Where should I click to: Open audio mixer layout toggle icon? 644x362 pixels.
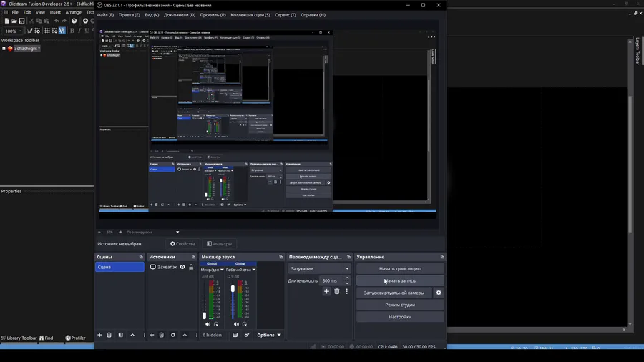235,335
